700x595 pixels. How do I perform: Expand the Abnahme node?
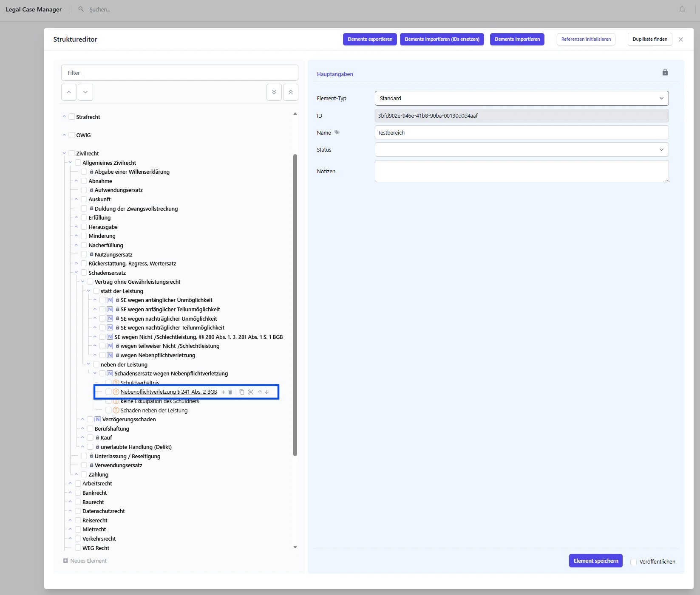point(77,181)
